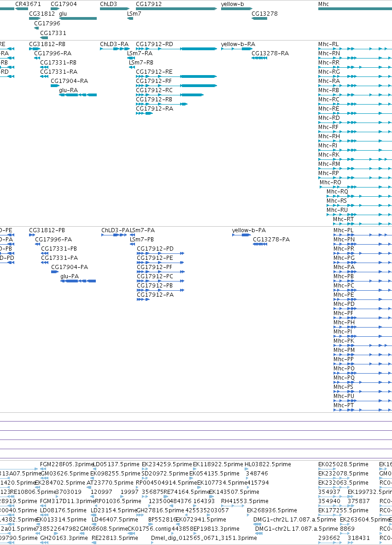The height and width of the screenshot is (545, 392).
Task: Select protein CG17912-PA label
Action: [x=155, y=295]
